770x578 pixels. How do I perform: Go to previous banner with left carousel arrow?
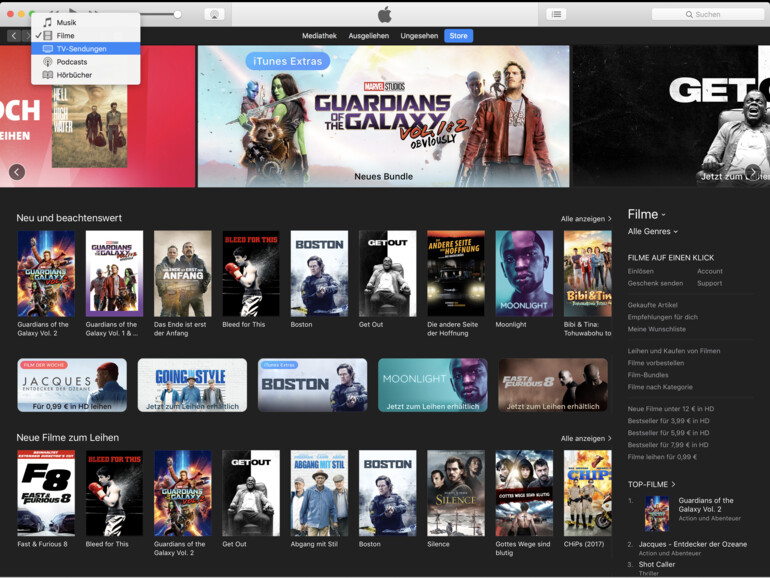(17, 172)
